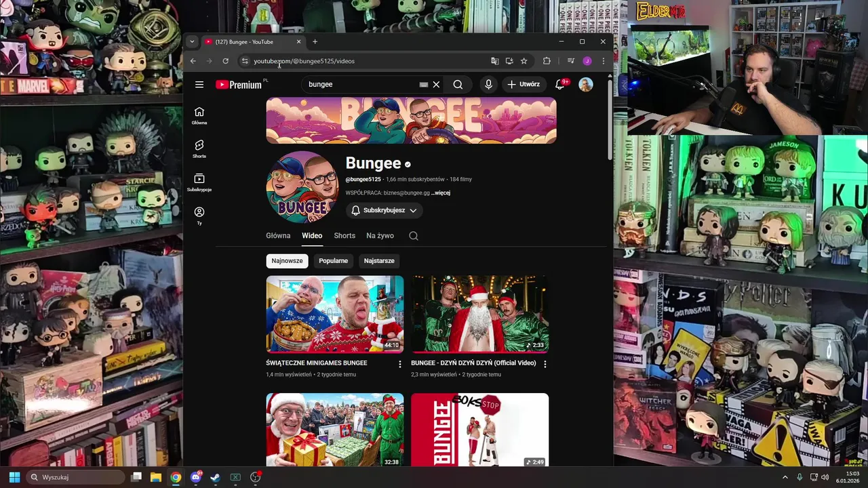Open ŚWIĄTECZNE MINIGAMES BUNGEE video title
Image resolution: width=868 pixels, height=488 pixels.
tap(317, 363)
